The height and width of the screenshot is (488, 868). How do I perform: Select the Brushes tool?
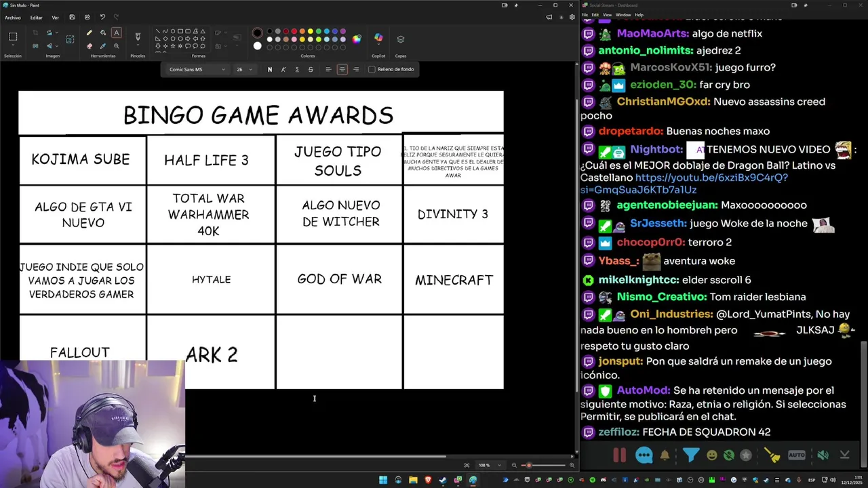(138, 36)
